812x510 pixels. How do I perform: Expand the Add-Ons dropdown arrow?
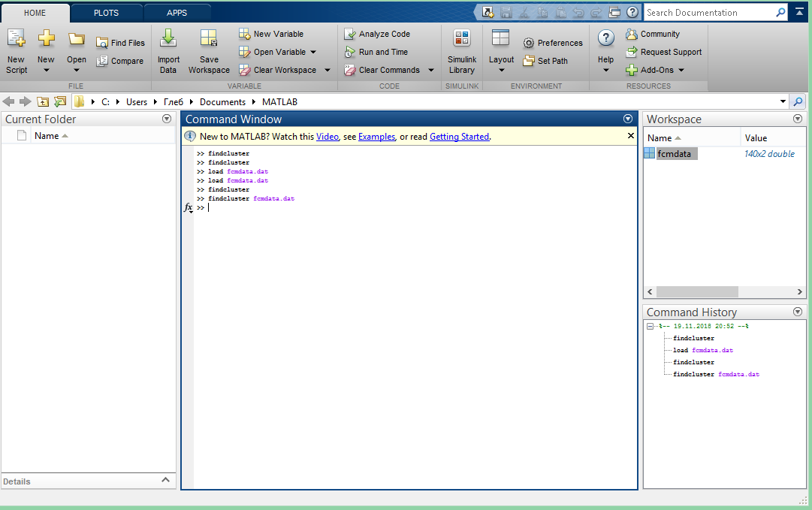pos(681,70)
